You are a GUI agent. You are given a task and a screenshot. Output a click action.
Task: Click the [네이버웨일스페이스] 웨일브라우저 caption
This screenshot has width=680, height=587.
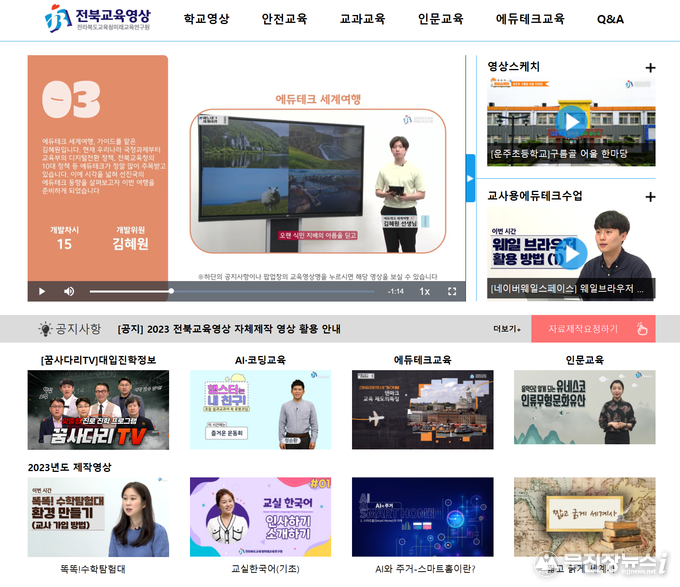(x=567, y=289)
